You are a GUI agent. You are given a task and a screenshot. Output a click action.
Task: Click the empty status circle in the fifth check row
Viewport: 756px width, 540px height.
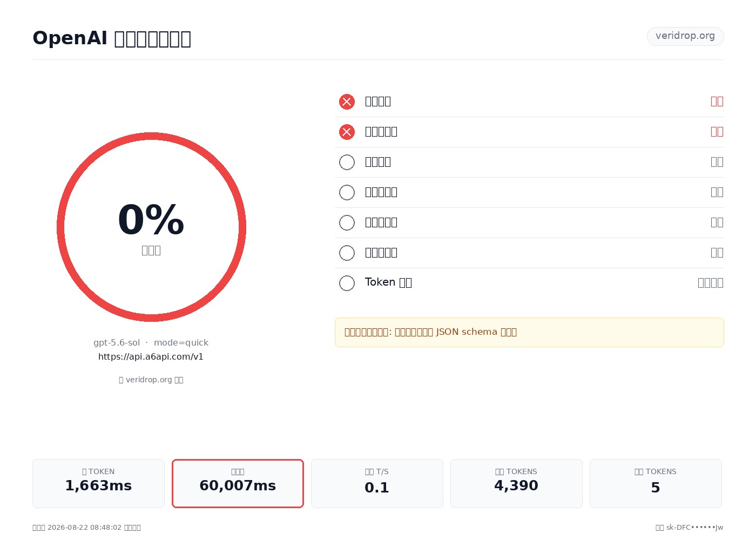(347, 222)
